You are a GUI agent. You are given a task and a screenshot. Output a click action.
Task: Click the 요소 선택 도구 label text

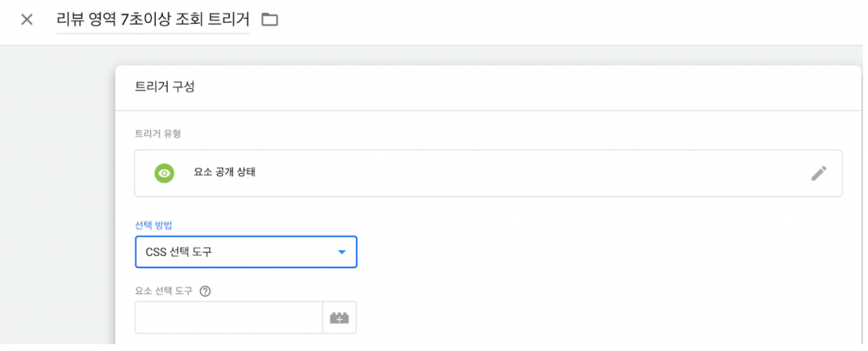[x=164, y=291]
